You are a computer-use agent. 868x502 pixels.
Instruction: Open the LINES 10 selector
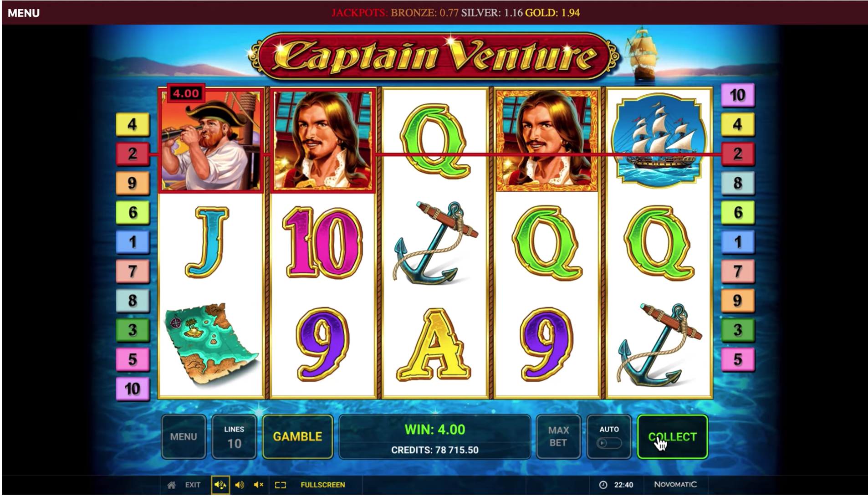pos(234,436)
